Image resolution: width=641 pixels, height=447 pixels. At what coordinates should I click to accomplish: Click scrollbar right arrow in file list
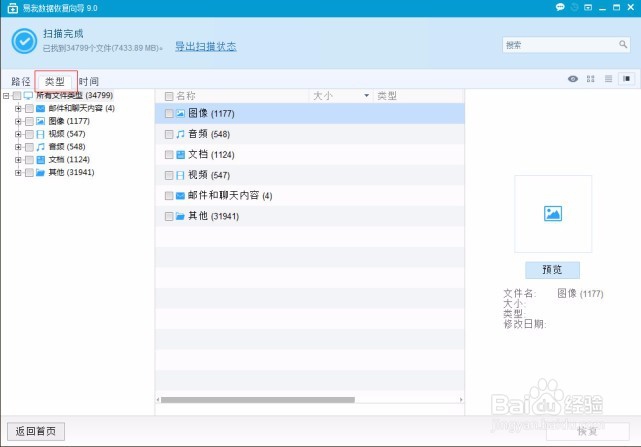[x=461, y=400]
